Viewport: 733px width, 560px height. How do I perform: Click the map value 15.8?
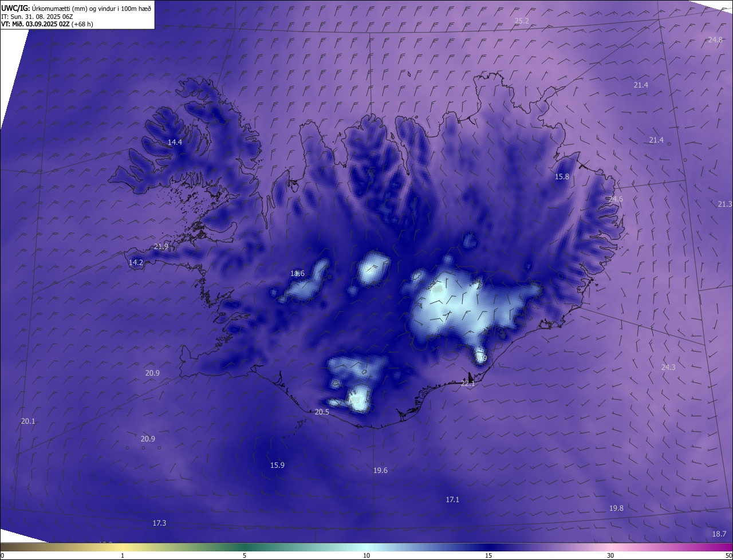(x=562, y=176)
